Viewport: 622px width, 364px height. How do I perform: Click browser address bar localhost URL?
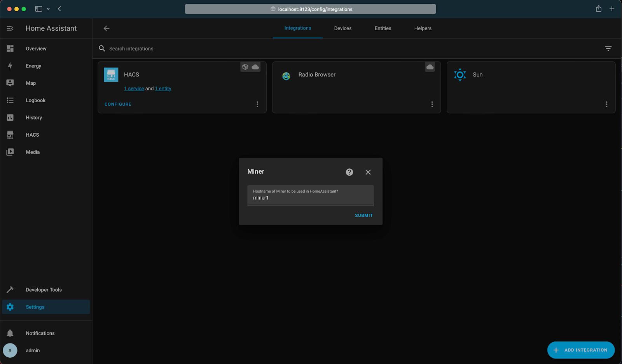(x=311, y=9)
